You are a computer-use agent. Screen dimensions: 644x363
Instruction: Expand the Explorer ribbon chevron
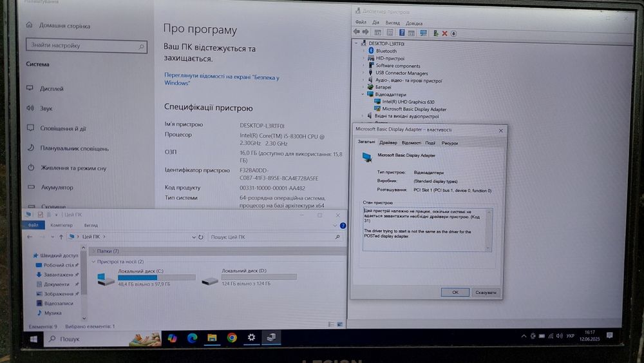point(335,226)
